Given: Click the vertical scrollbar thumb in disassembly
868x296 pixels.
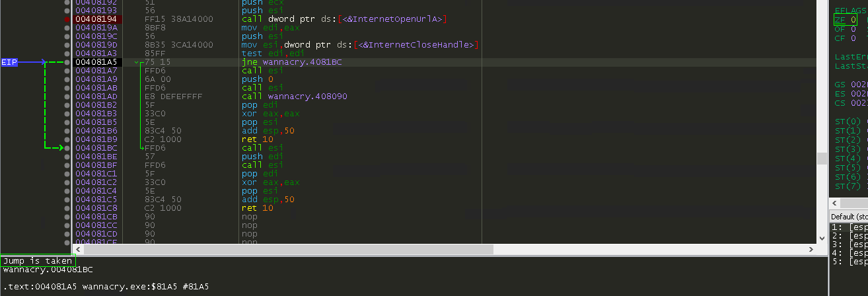Looking at the screenshot, I should (x=822, y=158).
